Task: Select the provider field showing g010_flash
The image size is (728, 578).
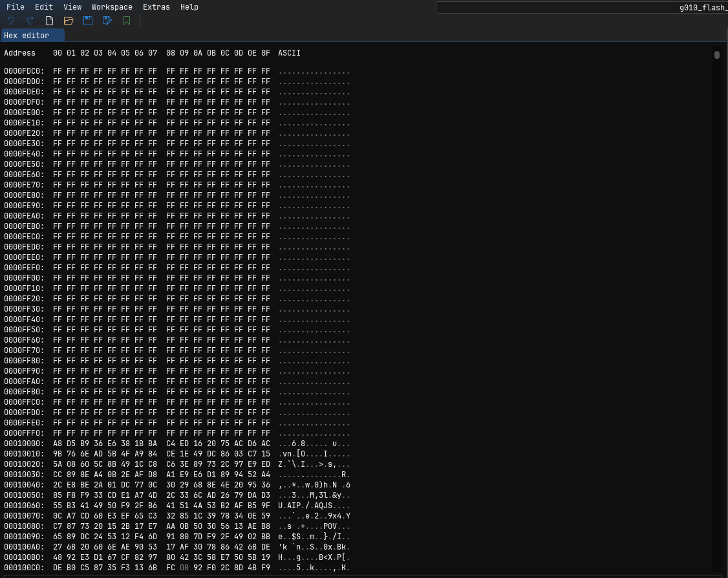Action: click(582, 8)
